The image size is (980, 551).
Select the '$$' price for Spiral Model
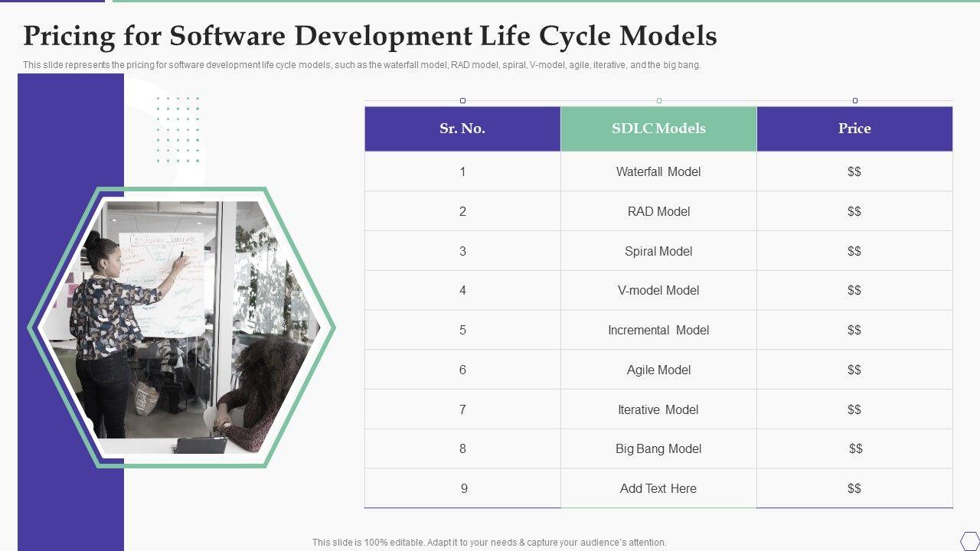click(854, 251)
